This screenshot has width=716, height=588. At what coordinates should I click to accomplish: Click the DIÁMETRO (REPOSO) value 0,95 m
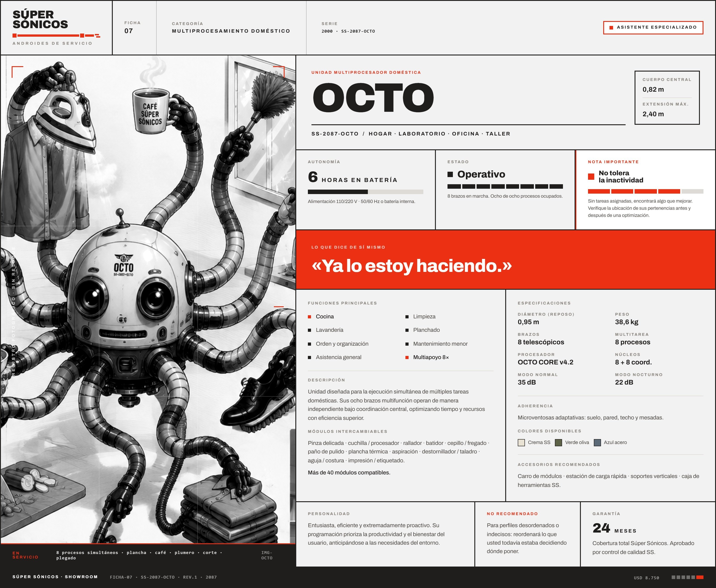click(528, 322)
